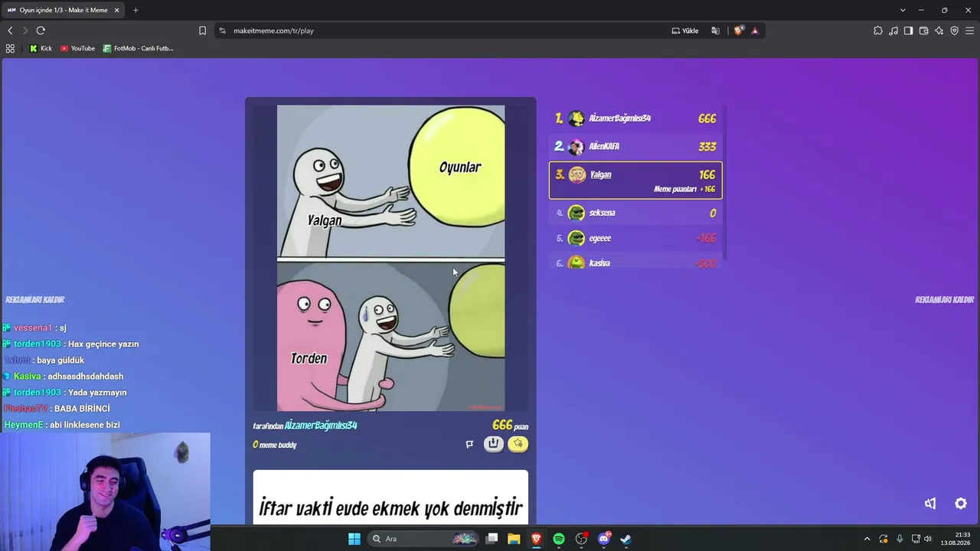This screenshot has height=551, width=980.
Task: Show hidden system tray icons
Action: click(x=867, y=539)
